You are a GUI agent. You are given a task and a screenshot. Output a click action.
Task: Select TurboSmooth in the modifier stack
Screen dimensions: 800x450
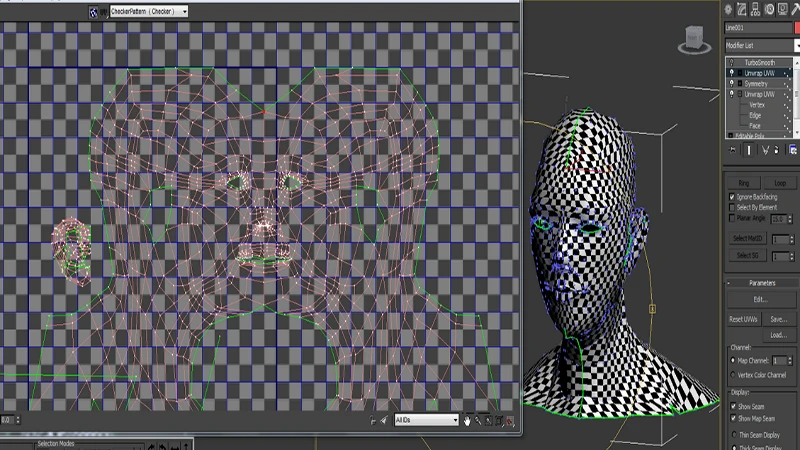coord(760,62)
